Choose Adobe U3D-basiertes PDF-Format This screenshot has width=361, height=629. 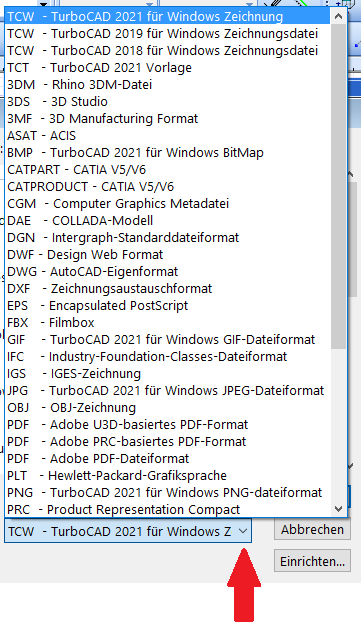pos(168,424)
